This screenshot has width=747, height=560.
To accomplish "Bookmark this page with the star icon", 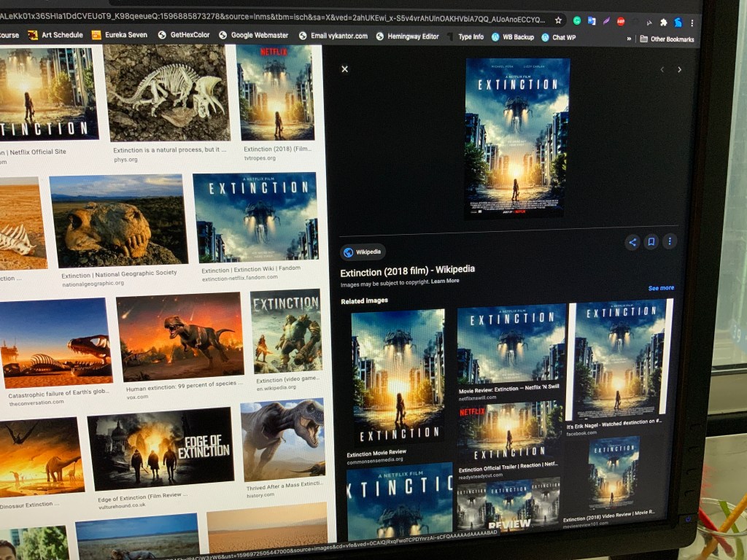I will 558,21.
